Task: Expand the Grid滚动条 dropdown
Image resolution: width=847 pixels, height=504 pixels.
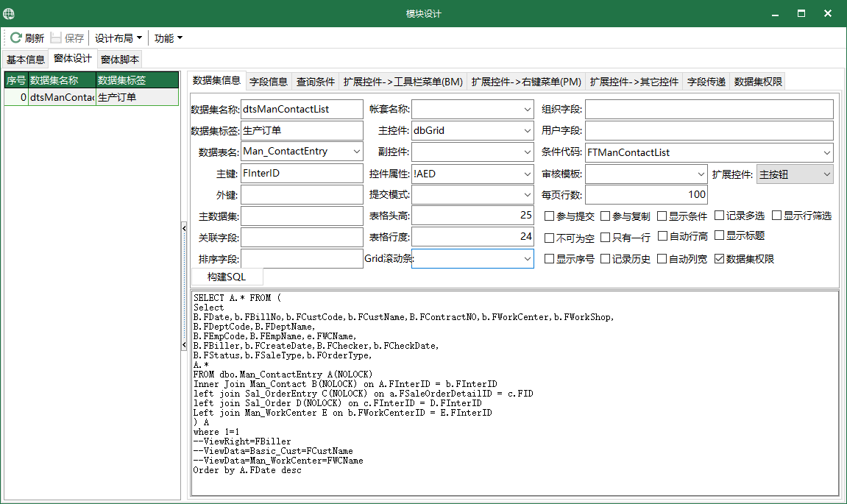Action: coord(527,259)
